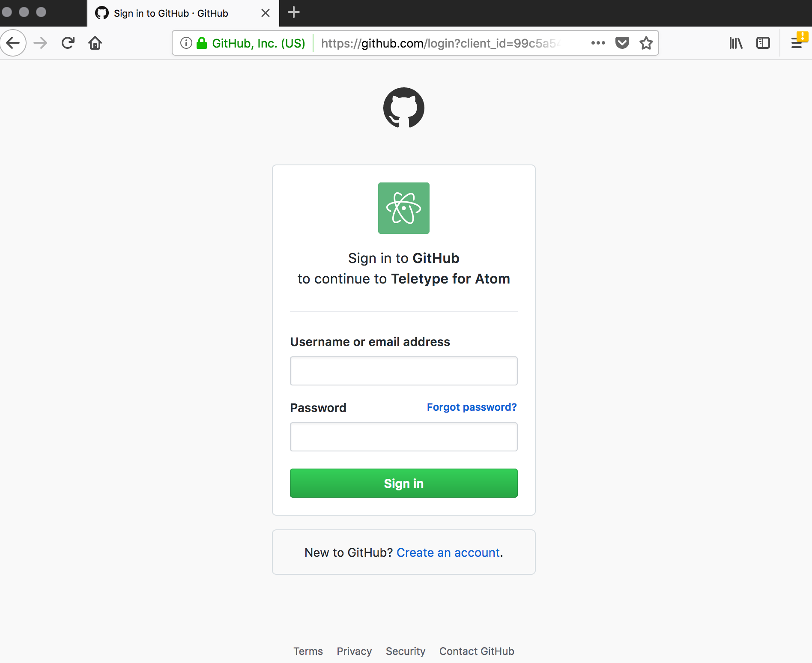
Task: Toggle the browser sidebar
Action: click(763, 43)
